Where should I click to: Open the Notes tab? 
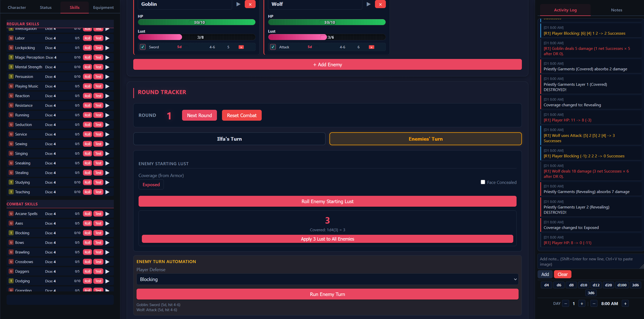click(616, 10)
